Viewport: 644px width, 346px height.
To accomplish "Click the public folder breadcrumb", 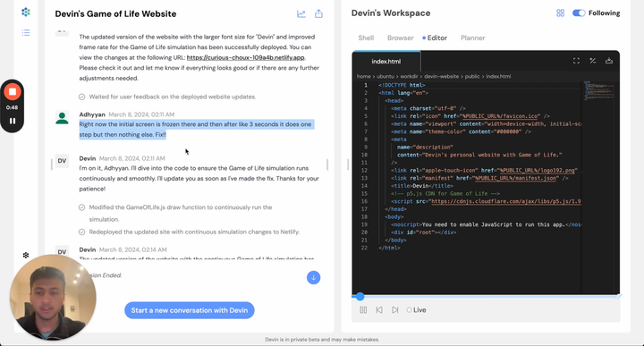I will tap(472, 76).
